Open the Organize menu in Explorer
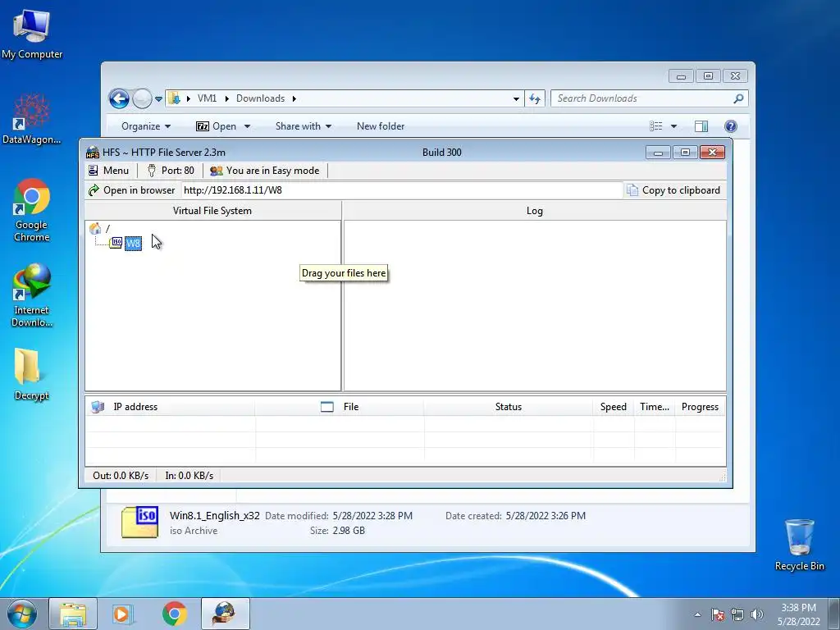The height and width of the screenshot is (630, 840). pos(146,126)
